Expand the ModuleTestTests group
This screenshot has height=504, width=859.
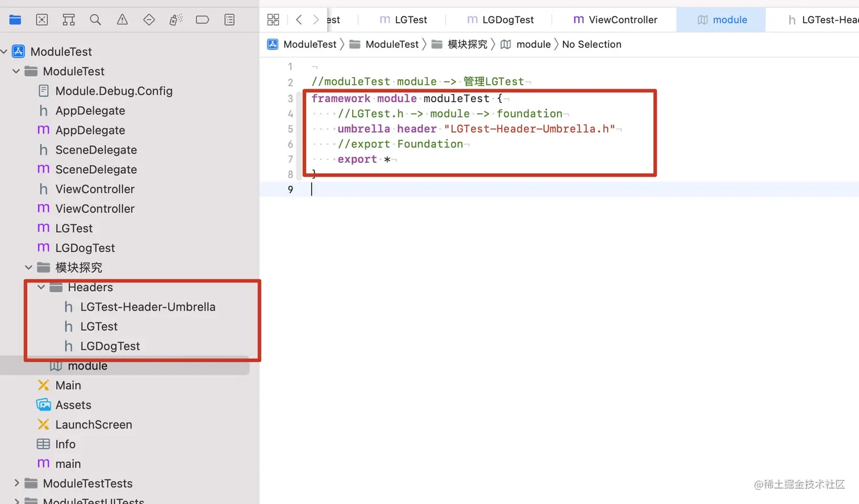(15, 483)
